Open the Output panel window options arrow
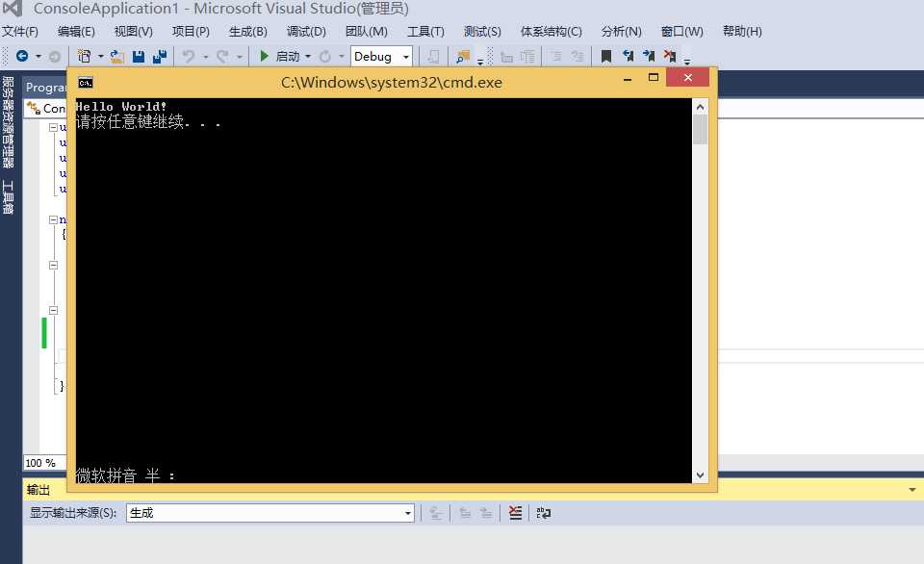The width and height of the screenshot is (924, 564). click(912, 490)
